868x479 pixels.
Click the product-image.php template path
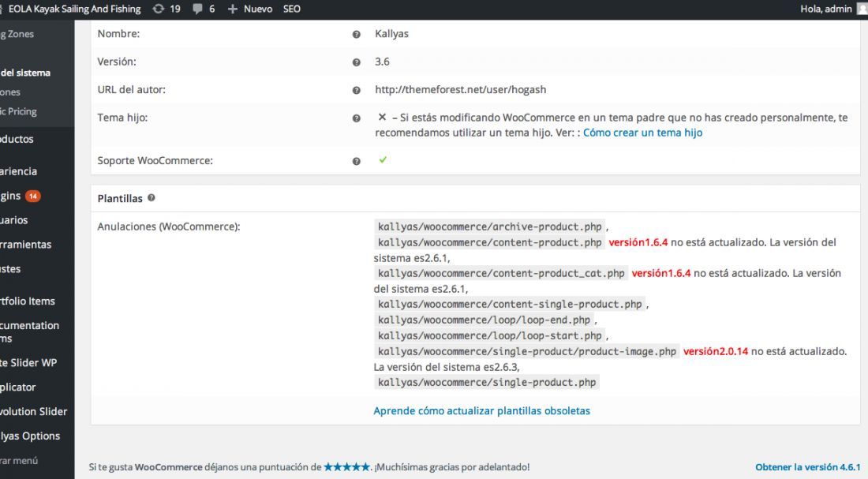click(x=527, y=352)
